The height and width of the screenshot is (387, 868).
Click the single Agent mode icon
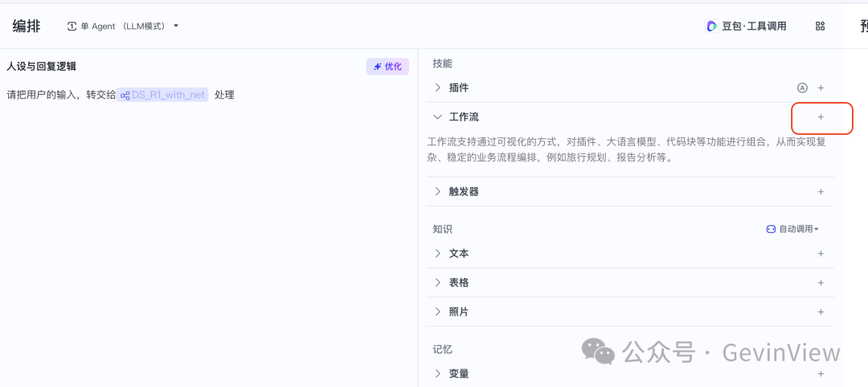click(x=72, y=26)
